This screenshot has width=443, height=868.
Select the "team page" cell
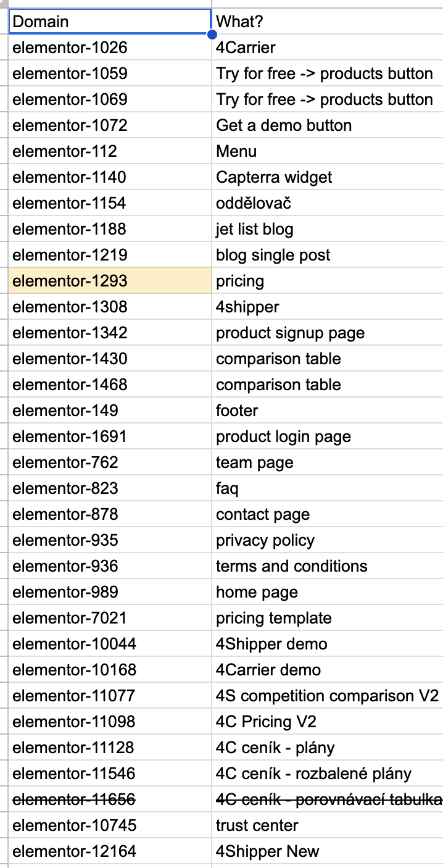click(x=327, y=462)
